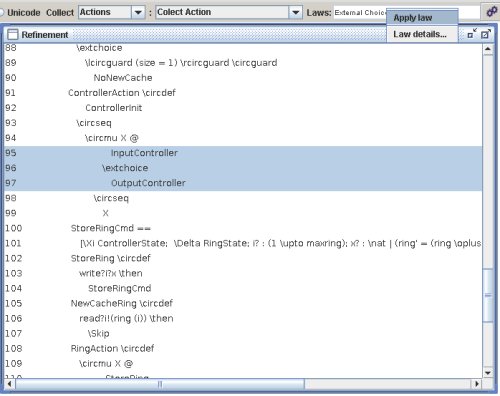This screenshot has width=500, height=396.
Task: Click the Refinement panel window icon
Action: (x=13, y=34)
